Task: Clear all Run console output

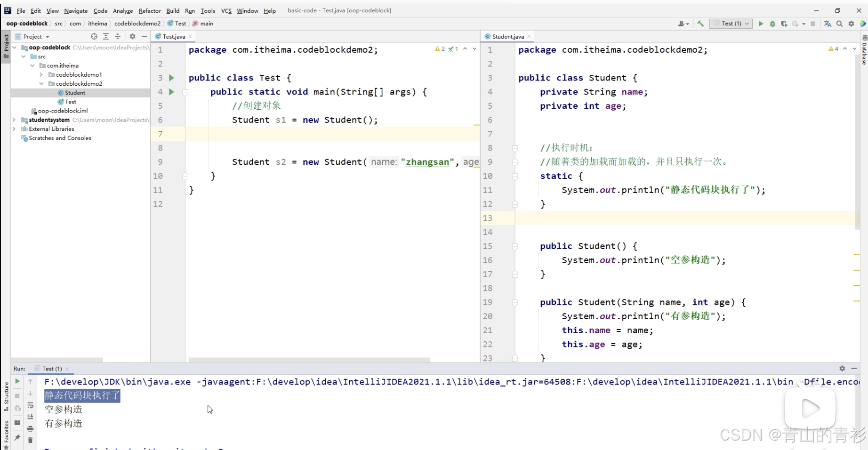Action: click(30, 440)
